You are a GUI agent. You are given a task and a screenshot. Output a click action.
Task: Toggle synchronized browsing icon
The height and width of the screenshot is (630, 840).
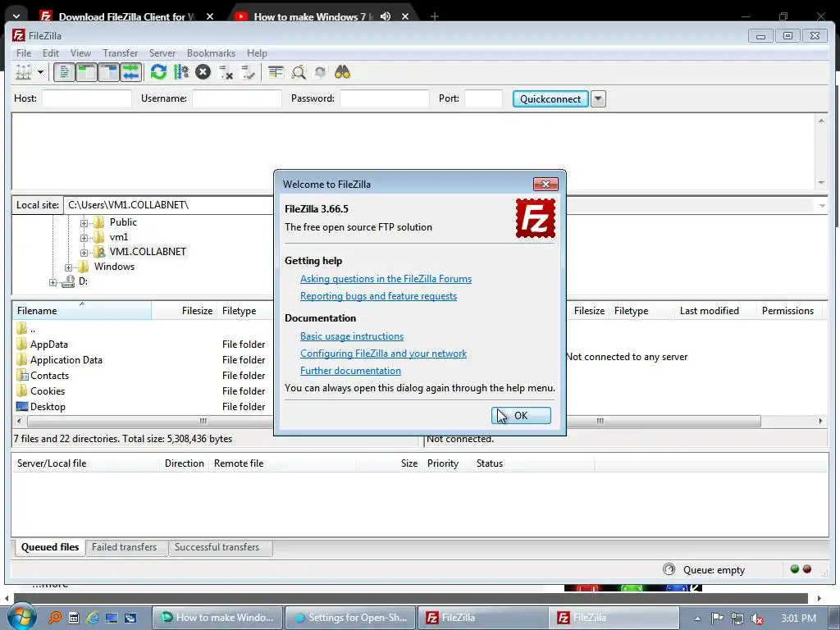coord(321,72)
